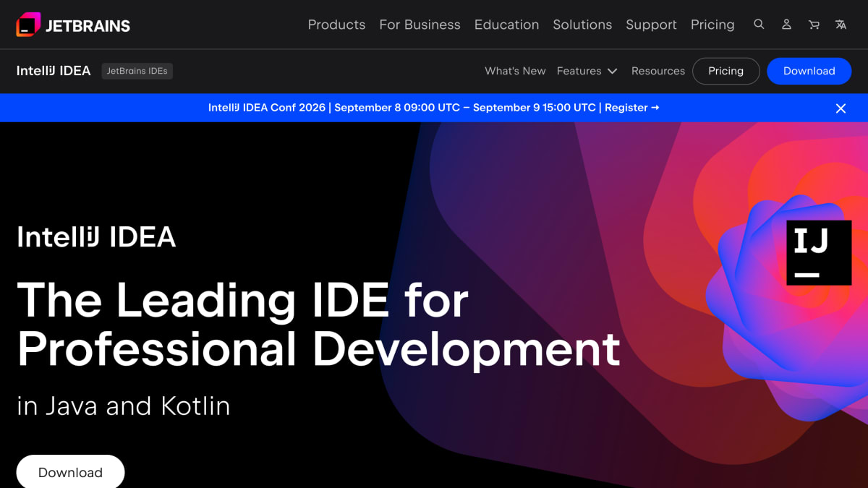Click the JetBrains IDEs tag
The width and height of the screenshot is (868, 488).
pyautogui.click(x=137, y=71)
